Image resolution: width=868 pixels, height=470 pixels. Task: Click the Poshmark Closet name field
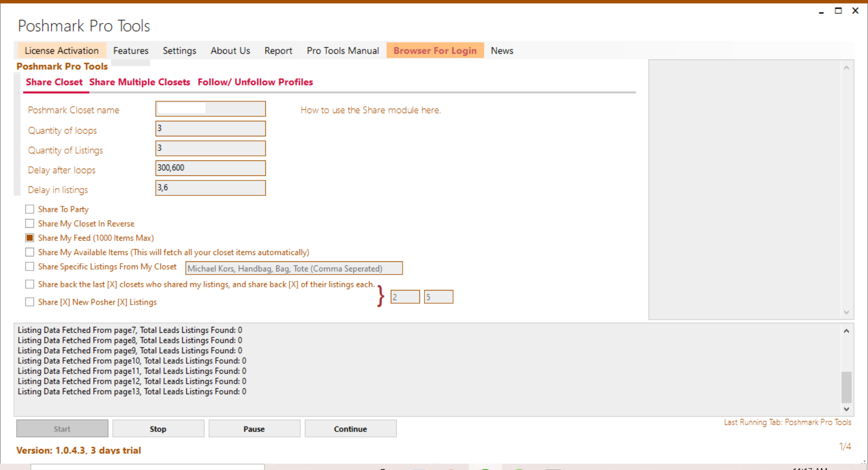coord(210,109)
